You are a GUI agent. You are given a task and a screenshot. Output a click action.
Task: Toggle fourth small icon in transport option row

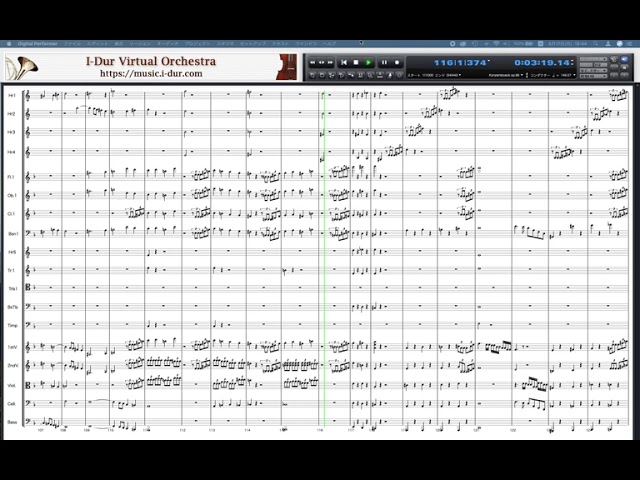click(x=342, y=75)
